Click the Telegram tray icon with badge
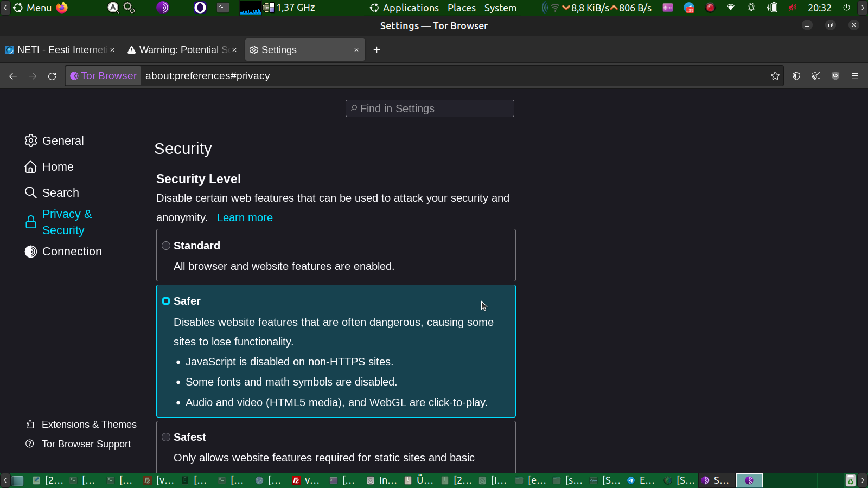 [689, 8]
